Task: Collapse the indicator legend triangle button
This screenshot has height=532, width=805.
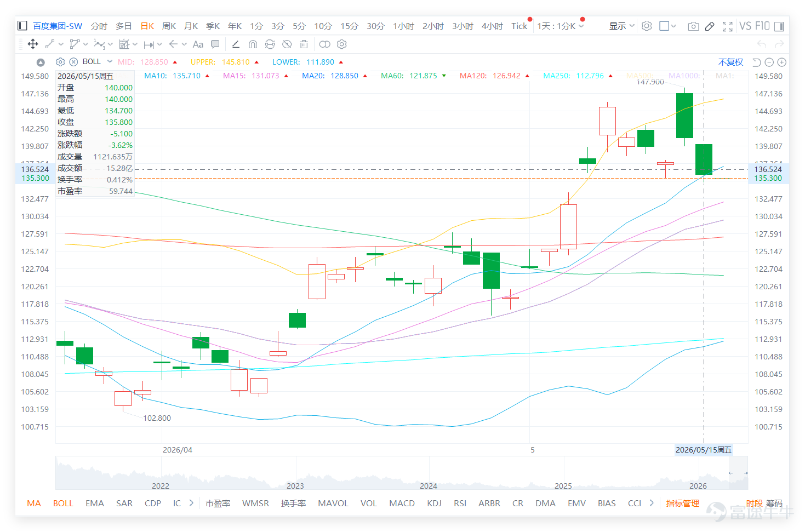Action: tap(41, 62)
